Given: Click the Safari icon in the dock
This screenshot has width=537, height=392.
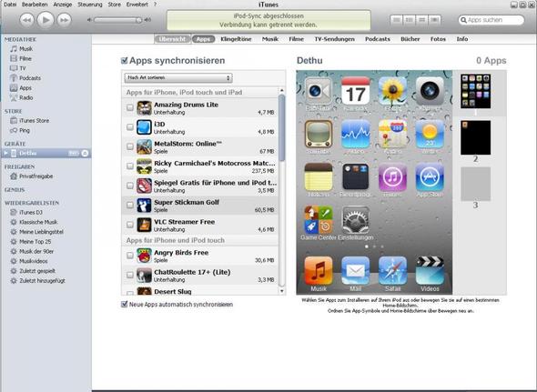Looking at the screenshot, I should click(x=392, y=271).
